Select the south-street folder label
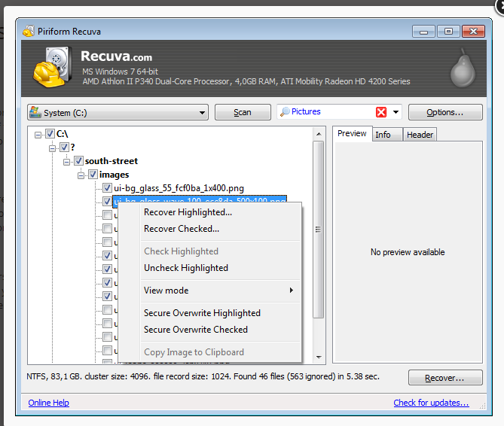The width and height of the screenshot is (504, 426). 111,161
